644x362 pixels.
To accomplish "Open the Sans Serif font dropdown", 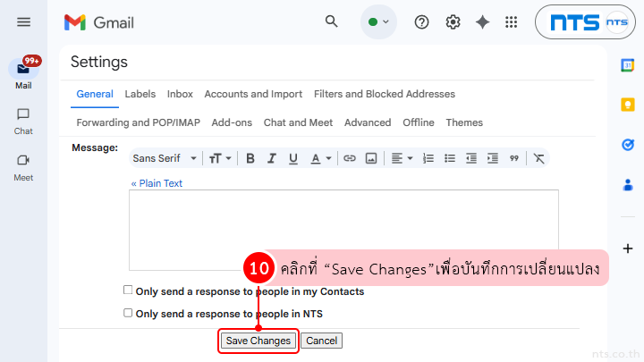I will pos(165,158).
